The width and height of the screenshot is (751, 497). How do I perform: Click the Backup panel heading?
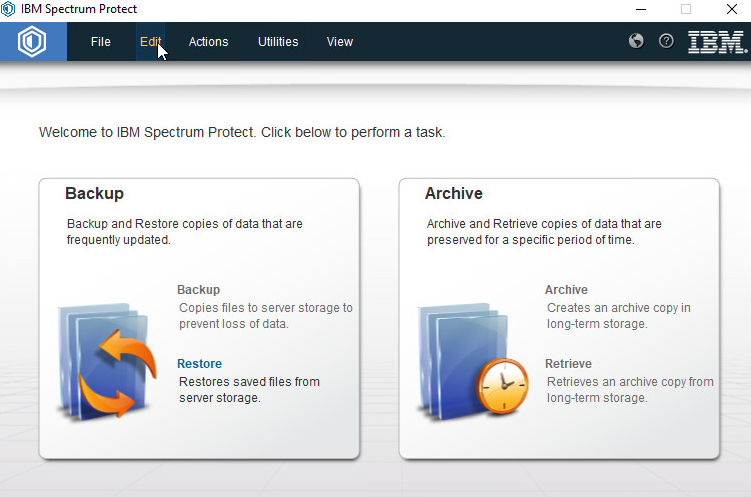click(x=94, y=194)
